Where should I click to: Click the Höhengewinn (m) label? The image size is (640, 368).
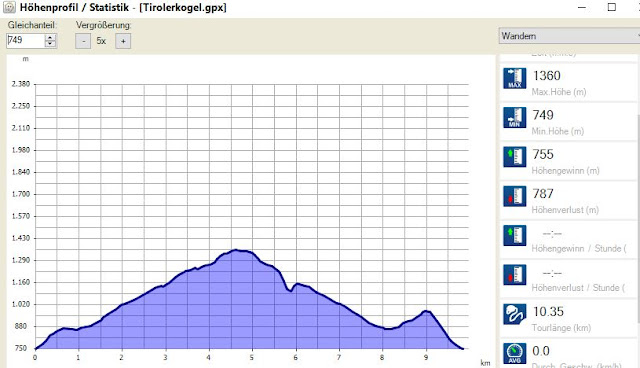tap(565, 171)
